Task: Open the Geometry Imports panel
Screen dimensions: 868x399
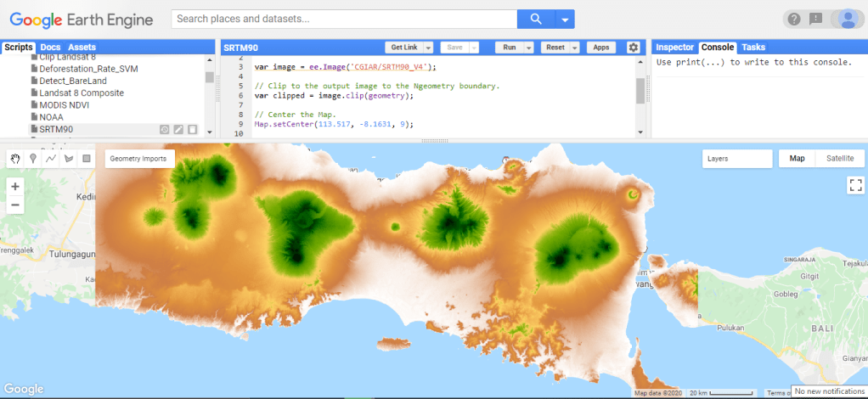Action: coord(138,159)
